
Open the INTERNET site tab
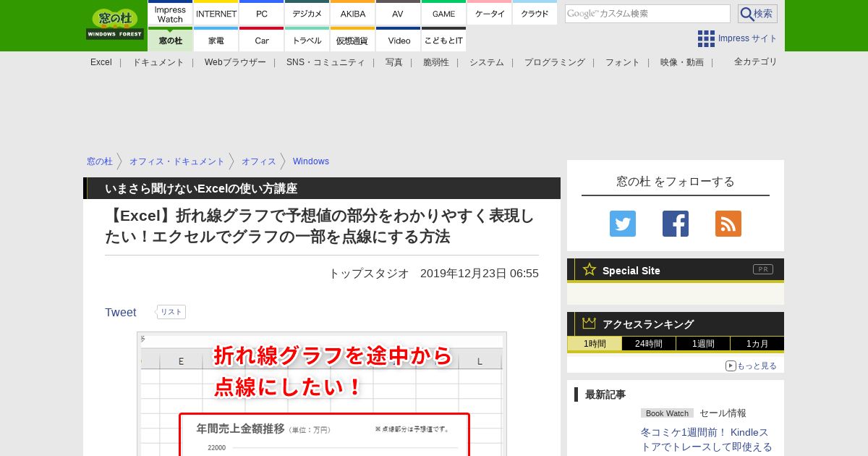(x=216, y=14)
